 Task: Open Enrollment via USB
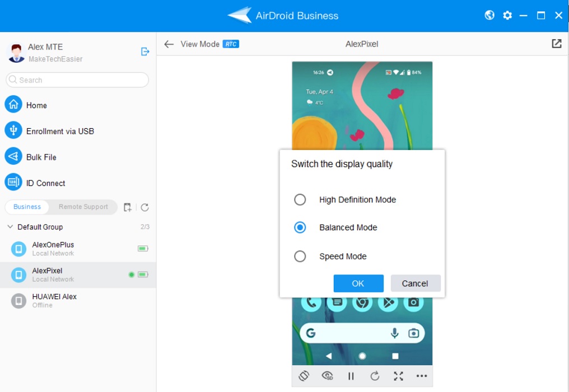(13, 130)
